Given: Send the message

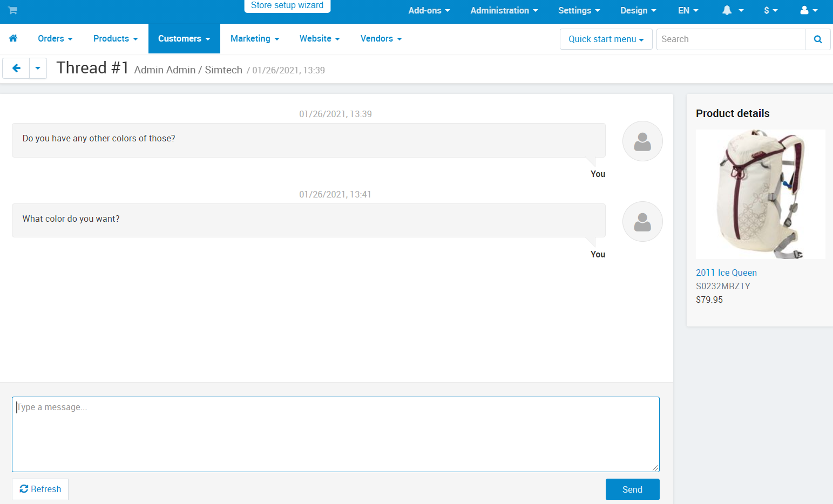Looking at the screenshot, I should (x=632, y=489).
